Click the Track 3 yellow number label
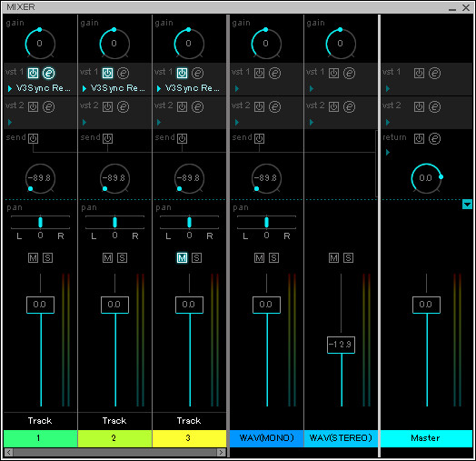The height and width of the screenshot is (461, 476). 189,438
